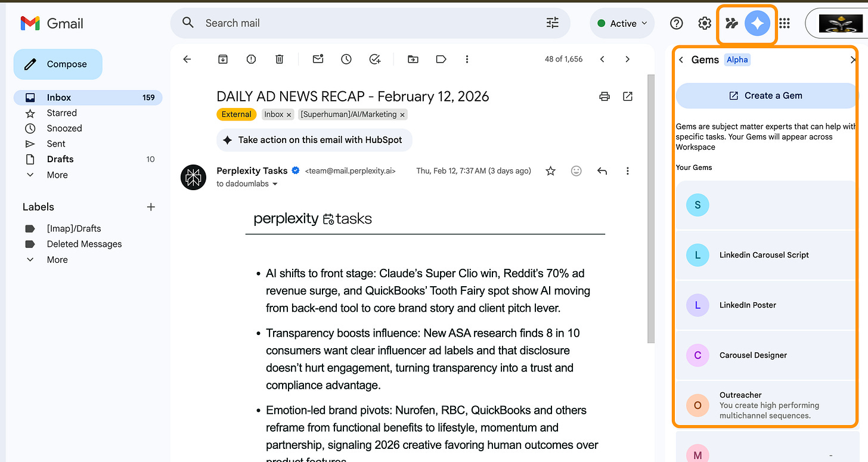Click the sender address team@mail.perplexity.ai
The height and width of the screenshot is (462, 868).
pyautogui.click(x=350, y=171)
